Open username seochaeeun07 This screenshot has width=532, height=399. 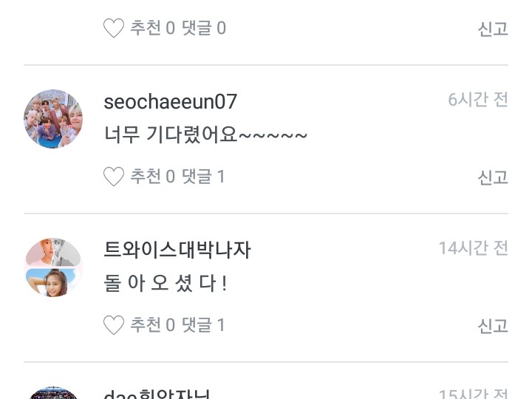coord(171,101)
